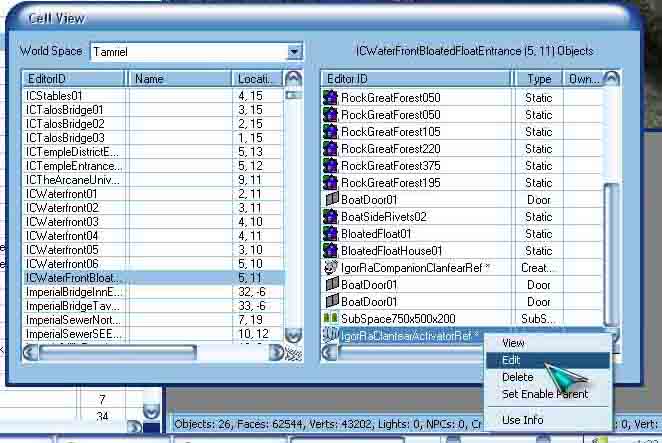The width and height of the screenshot is (662, 443).
Task: Click the Tamriel World Space combo box
Action: pyautogui.click(x=196, y=52)
